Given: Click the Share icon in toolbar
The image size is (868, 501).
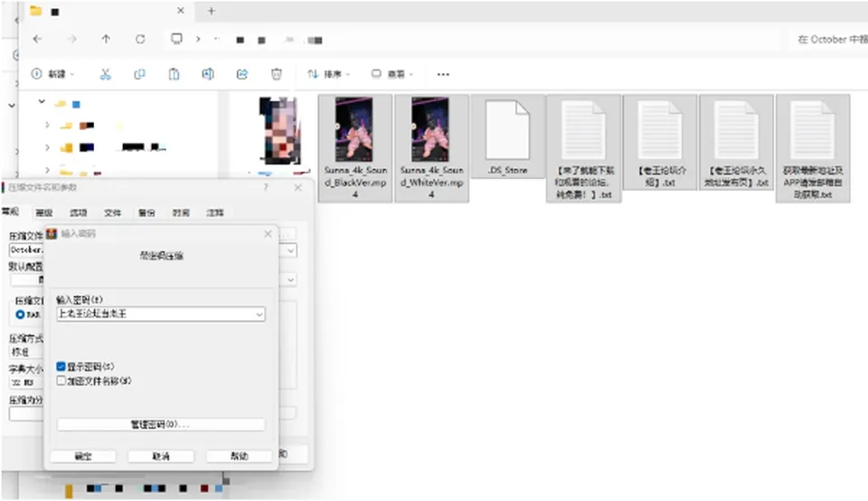Looking at the screenshot, I should click(242, 73).
